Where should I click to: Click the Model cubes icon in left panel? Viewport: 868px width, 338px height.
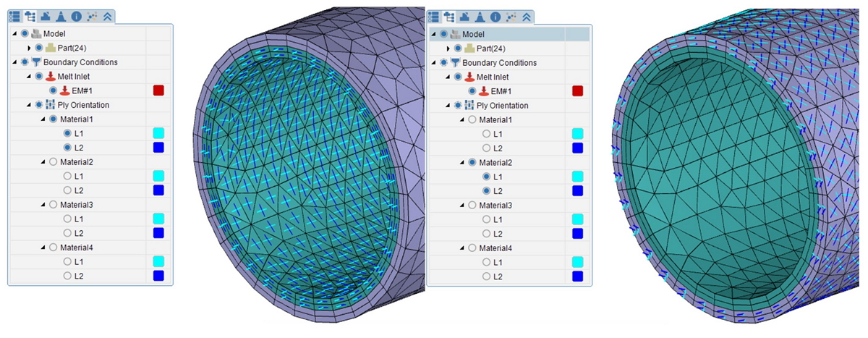click(x=36, y=33)
